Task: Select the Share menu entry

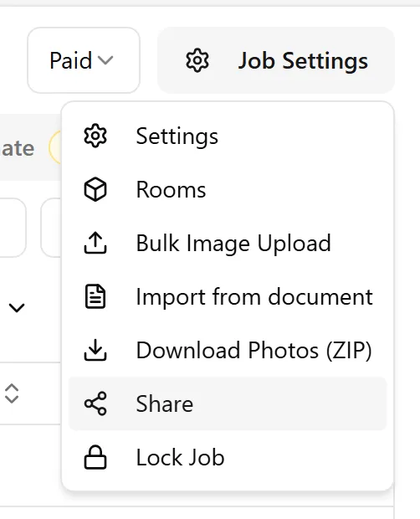Action: [x=228, y=403]
